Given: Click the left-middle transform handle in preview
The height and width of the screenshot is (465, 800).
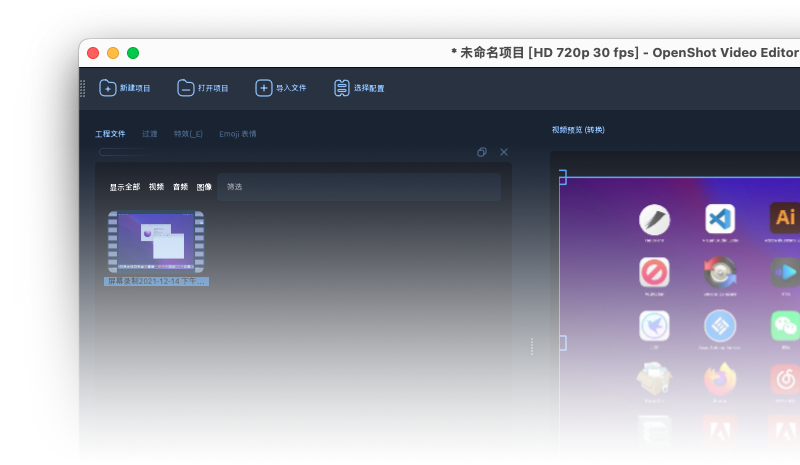Looking at the screenshot, I should coord(561,343).
